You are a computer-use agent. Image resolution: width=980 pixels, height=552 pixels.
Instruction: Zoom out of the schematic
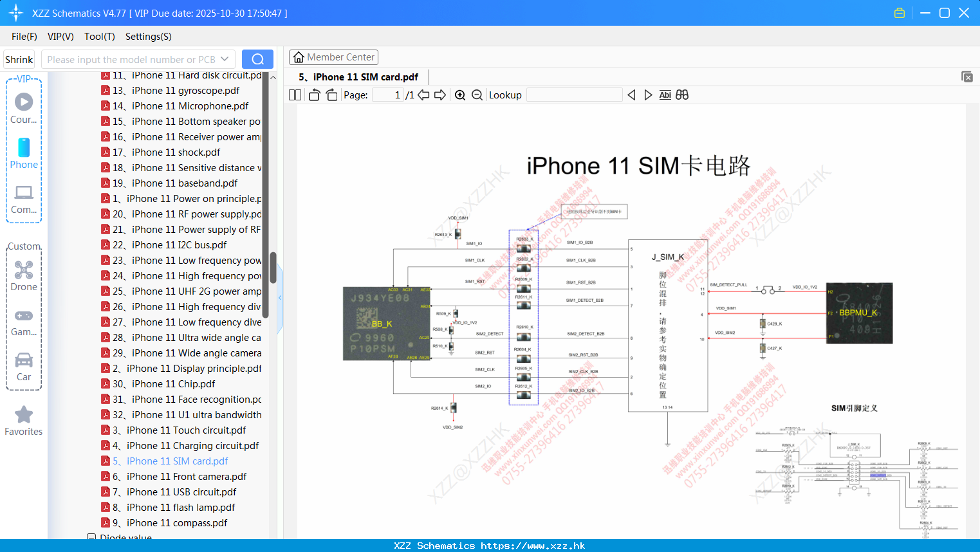pyautogui.click(x=477, y=95)
